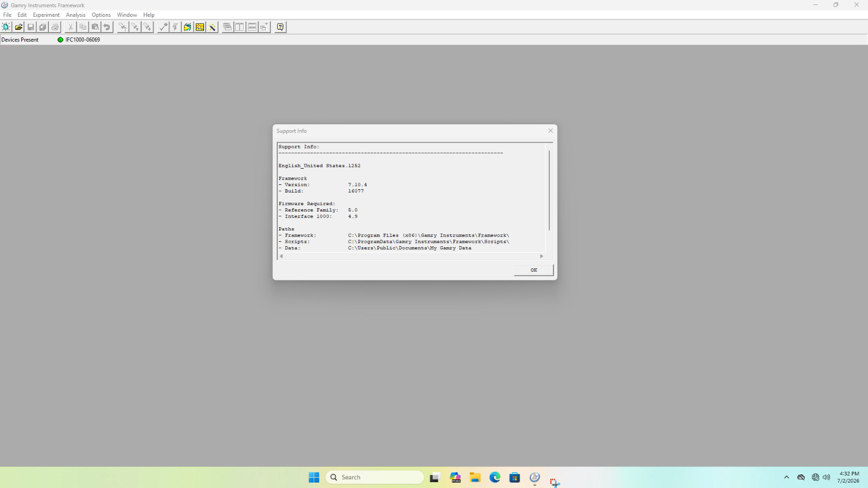Viewport: 868px width, 488px height.
Task: Click the Framework version value 7.10.4
Action: pyautogui.click(x=358, y=185)
